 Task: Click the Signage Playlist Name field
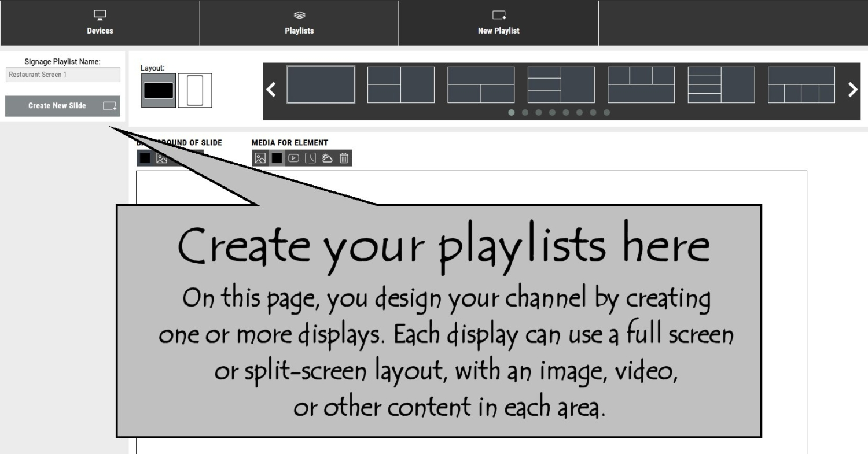(x=62, y=75)
